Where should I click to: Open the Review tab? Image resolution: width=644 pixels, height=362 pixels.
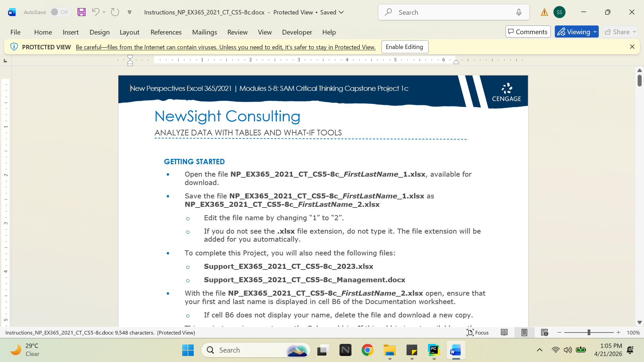click(237, 32)
